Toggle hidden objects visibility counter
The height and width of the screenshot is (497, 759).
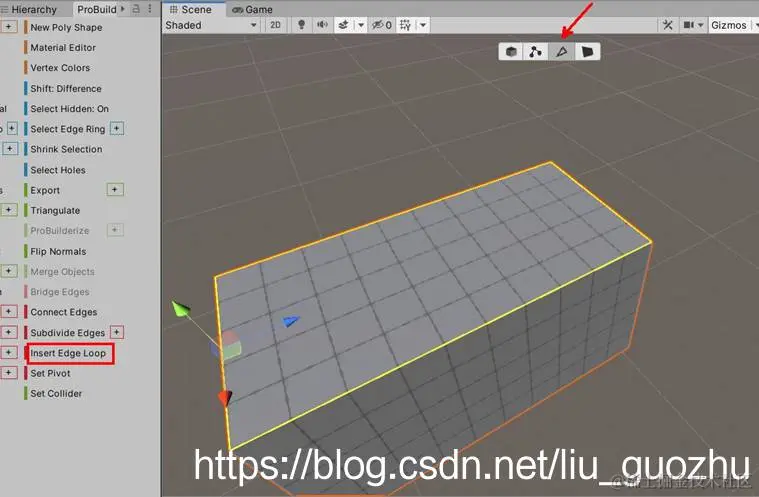coord(381,25)
